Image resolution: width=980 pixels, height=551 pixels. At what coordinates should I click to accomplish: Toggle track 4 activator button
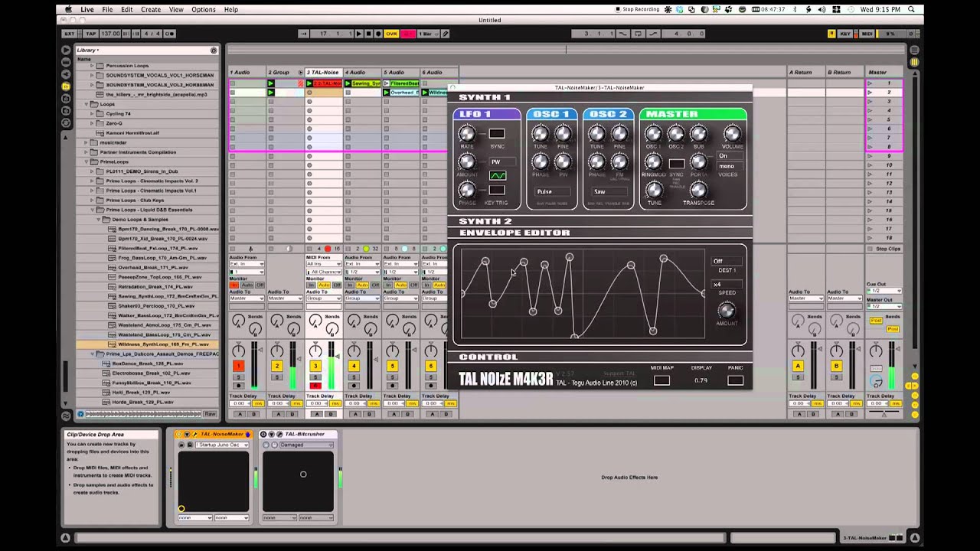point(354,367)
